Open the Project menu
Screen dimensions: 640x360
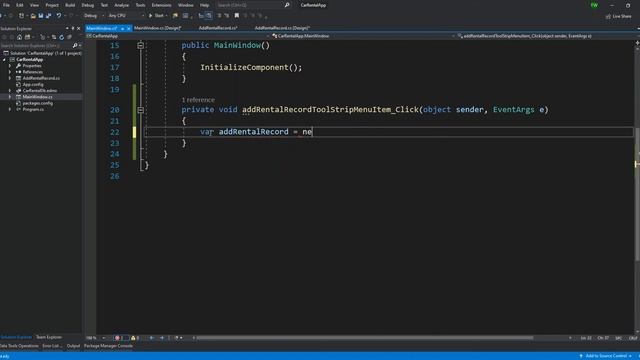point(52,5)
